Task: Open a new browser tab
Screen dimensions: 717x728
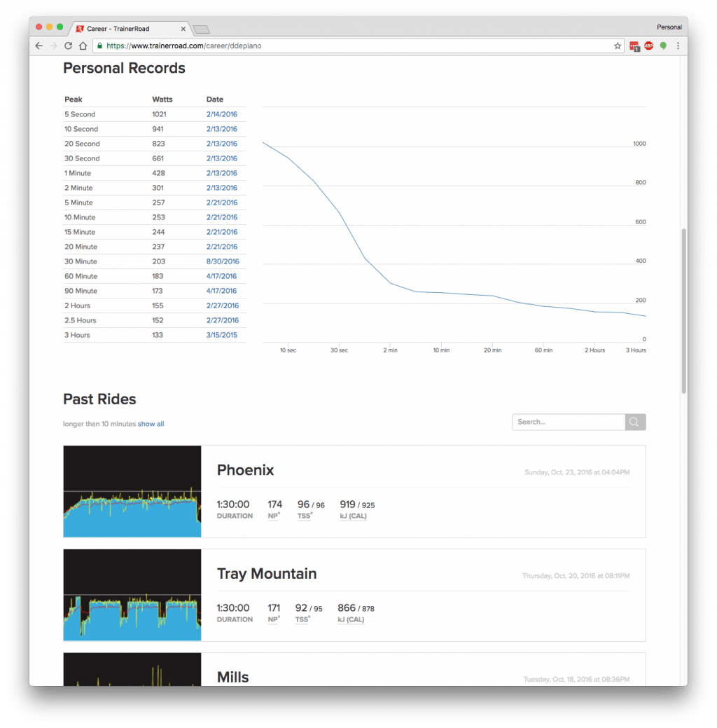Action: coord(202,29)
